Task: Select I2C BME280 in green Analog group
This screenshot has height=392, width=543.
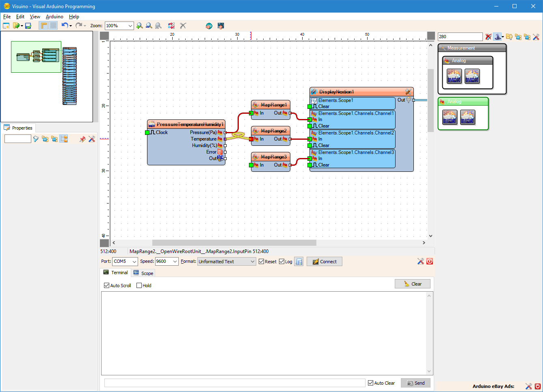Action: pos(467,117)
